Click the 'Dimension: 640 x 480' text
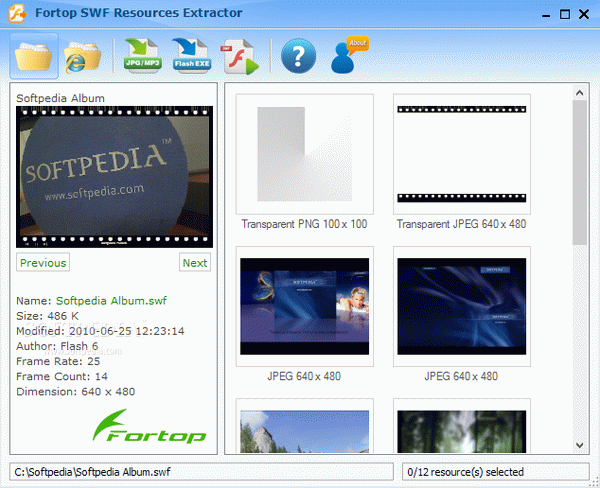 pos(76,392)
